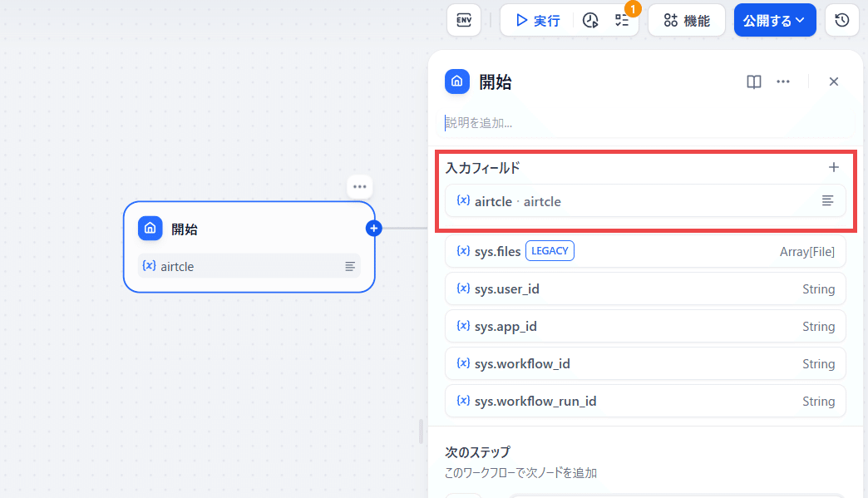Screen dimensions: 868x498
Task: Open the 機能 features dialog
Action: tap(686, 20)
